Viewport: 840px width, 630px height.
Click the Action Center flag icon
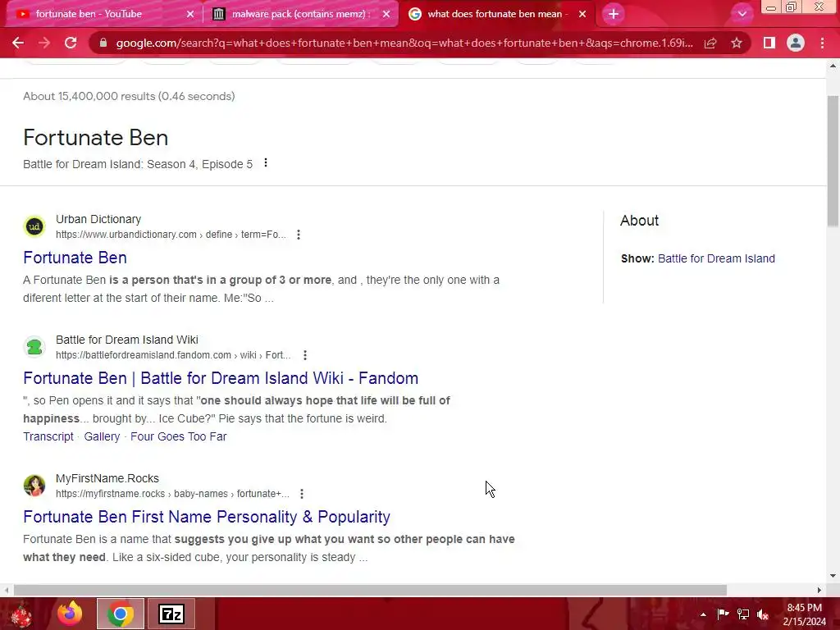pos(723,614)
